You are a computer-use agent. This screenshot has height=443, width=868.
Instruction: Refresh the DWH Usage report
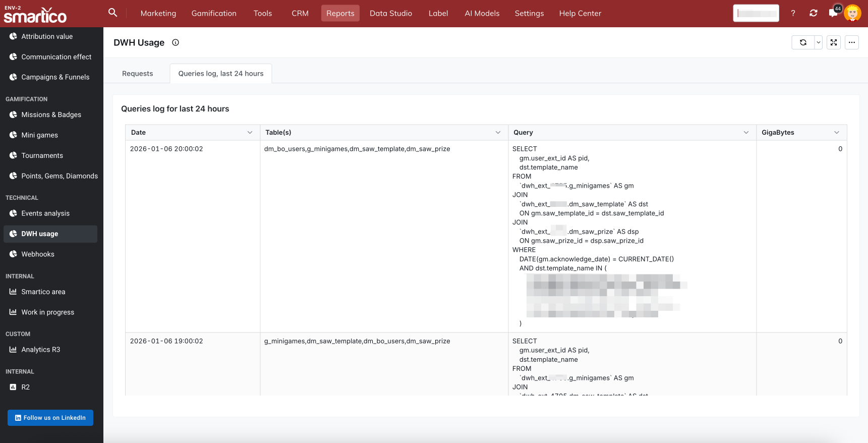coord(803,42)
